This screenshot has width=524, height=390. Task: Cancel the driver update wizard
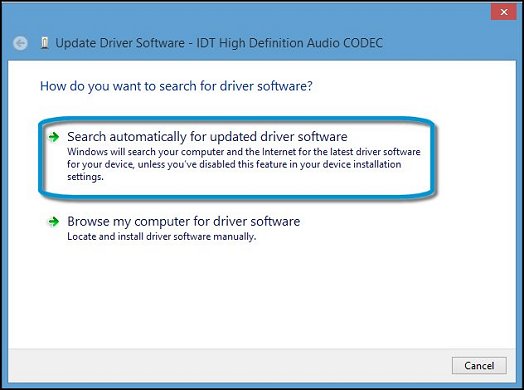pyautogui.click(x=479, y=366)
